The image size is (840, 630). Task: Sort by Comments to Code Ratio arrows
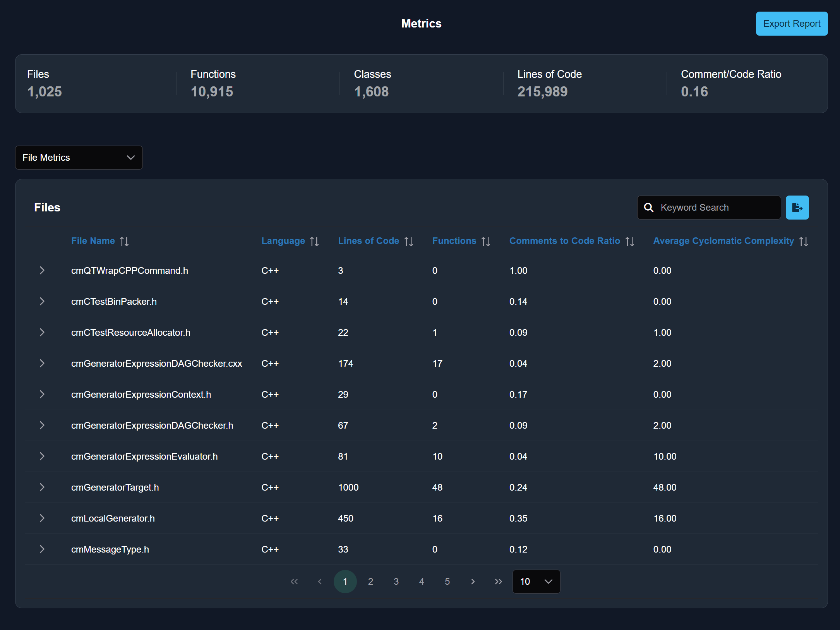pos(630,241)
